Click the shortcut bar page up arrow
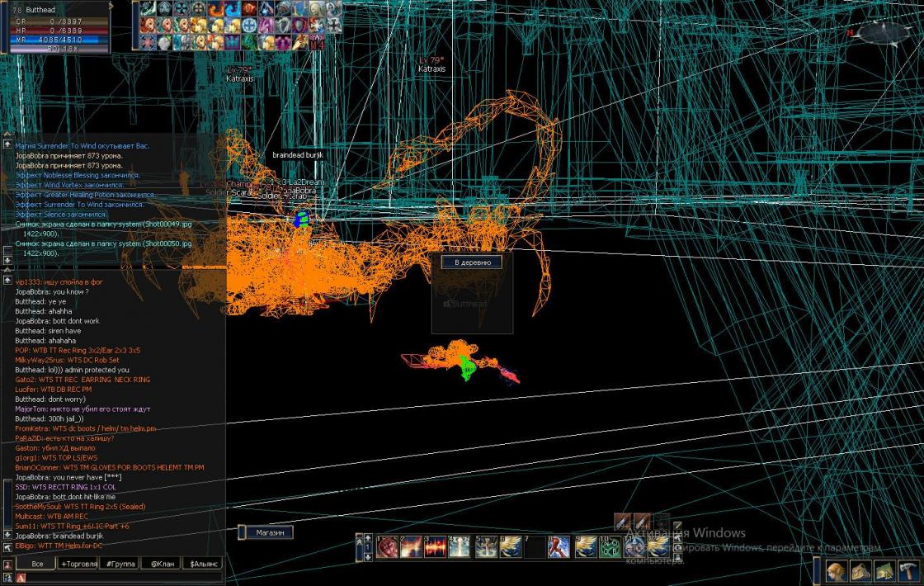This screenshot has width=924, height=586. [x=368, y=538]
